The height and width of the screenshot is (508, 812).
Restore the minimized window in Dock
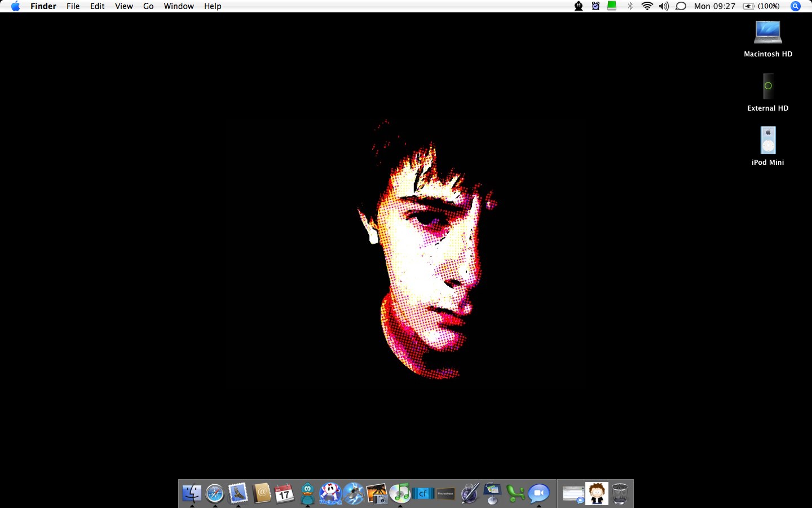[573, 494]
